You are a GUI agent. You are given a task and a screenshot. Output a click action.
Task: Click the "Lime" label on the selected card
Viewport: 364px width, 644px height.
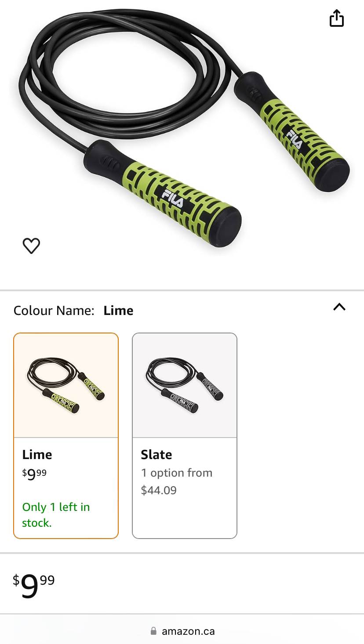pos(37,455)
